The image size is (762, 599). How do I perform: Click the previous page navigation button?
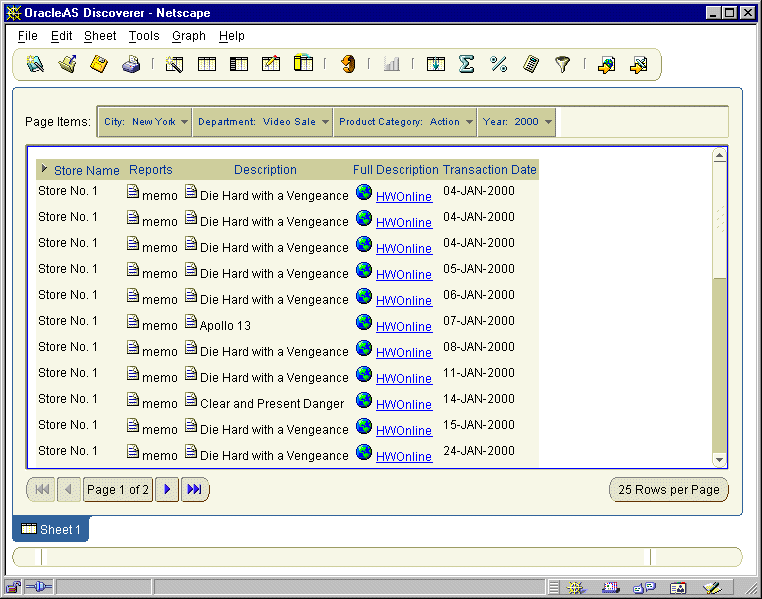point(69,489)
